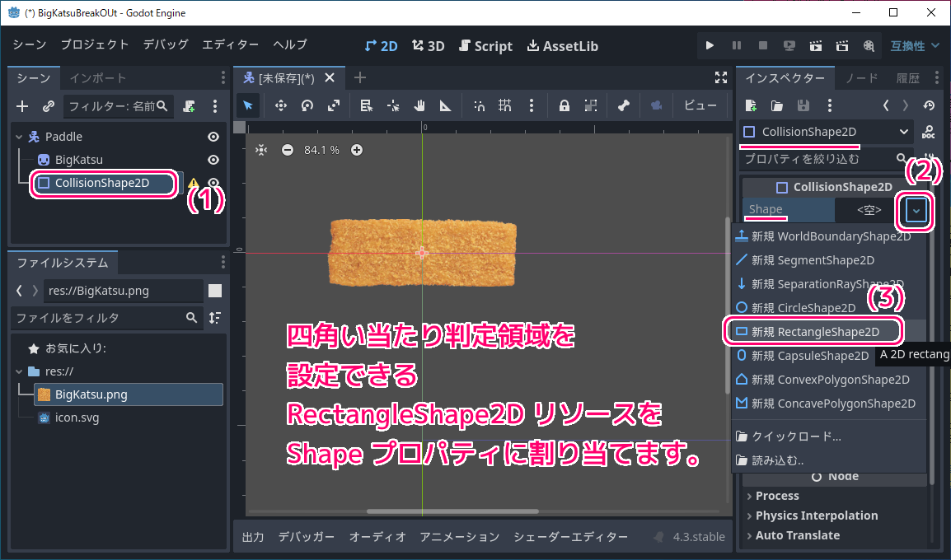Open snapping options three-dot menu
The height and width of the screenshot is (560, 951).
click(x=532, y=105)
